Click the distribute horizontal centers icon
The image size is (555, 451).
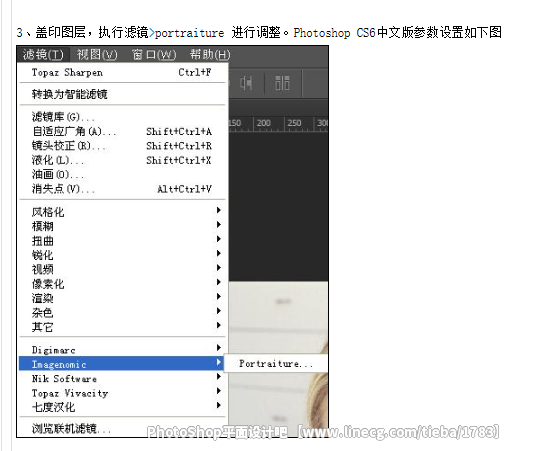[x=246, y=84]
